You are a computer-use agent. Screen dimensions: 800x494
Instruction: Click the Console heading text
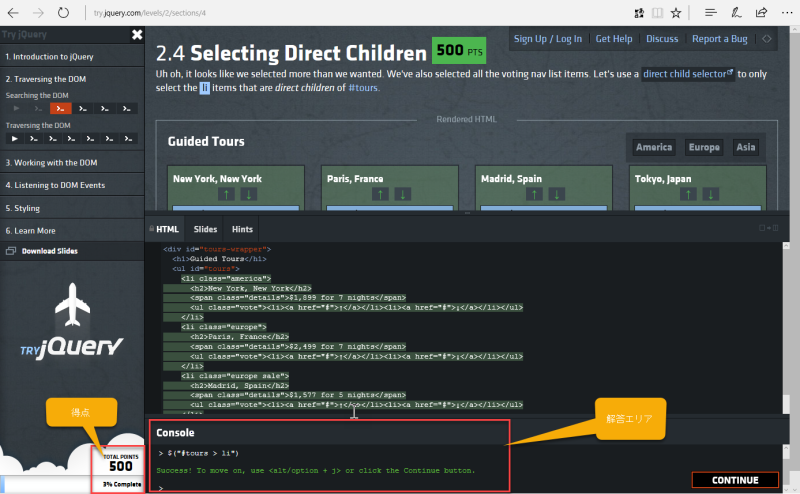pyautogui.click(x=175, y=433)
